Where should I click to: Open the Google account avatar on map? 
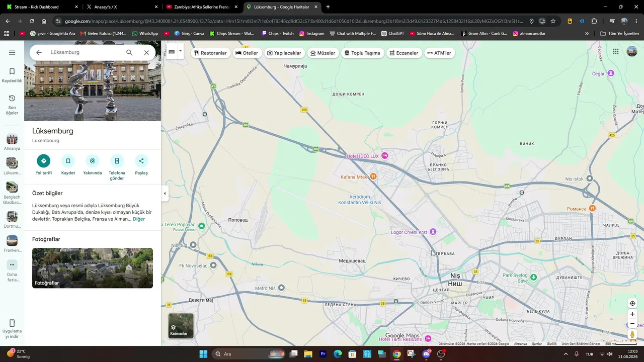tap(631, 51)
